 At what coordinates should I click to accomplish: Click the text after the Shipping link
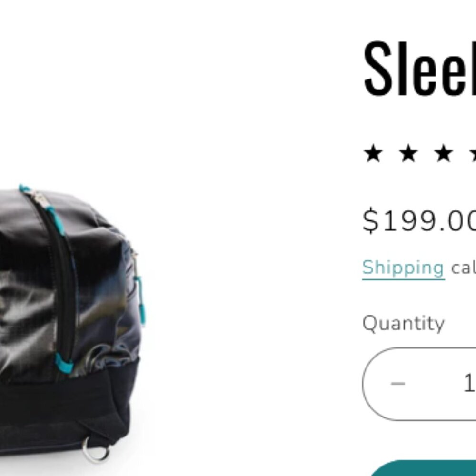(x=464, y=268)
